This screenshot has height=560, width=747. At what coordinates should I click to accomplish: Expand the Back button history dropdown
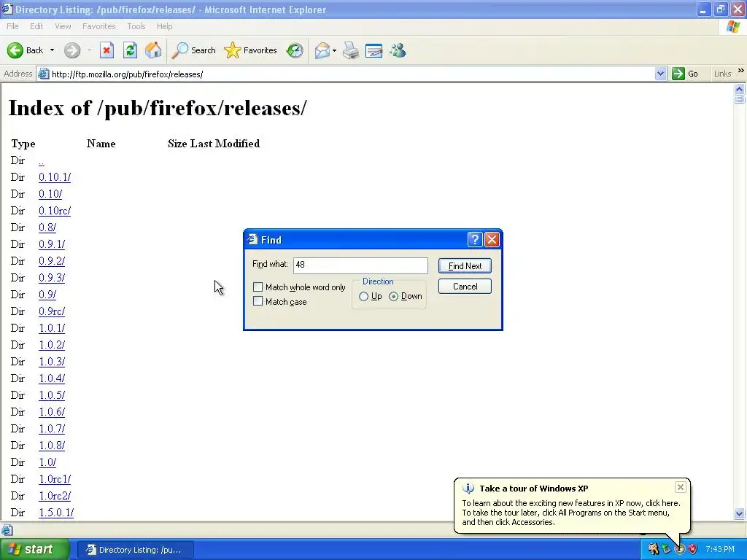(52, 50)
